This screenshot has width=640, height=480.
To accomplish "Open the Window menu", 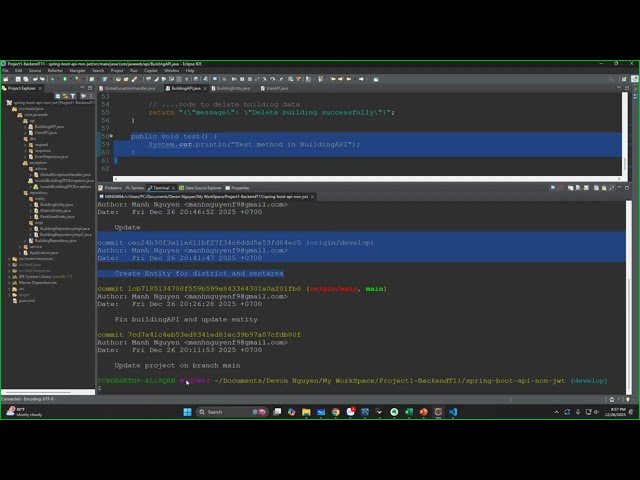I will pyautogui.click(x=171, y=71).
